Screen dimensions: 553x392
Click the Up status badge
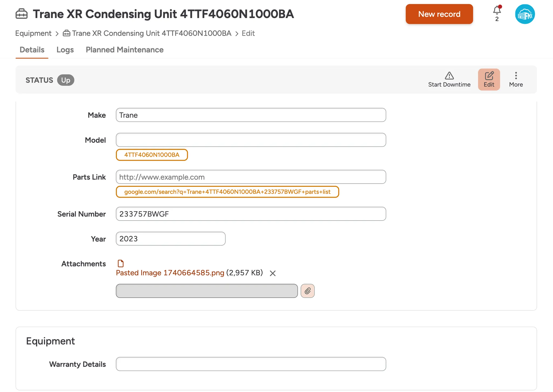pos(66,80)
